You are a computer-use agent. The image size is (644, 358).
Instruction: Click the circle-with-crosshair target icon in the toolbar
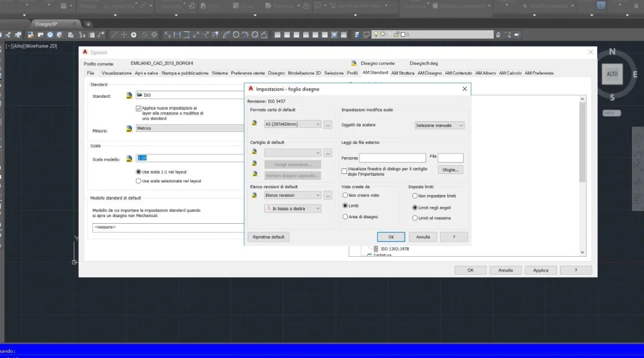click(x=154, y=35)
